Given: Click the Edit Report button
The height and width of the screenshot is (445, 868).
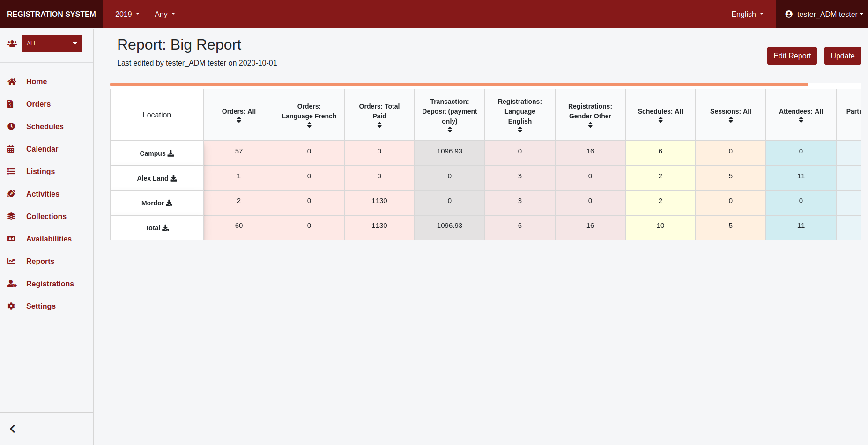Looking at the screenshot, I should [792, 56].
